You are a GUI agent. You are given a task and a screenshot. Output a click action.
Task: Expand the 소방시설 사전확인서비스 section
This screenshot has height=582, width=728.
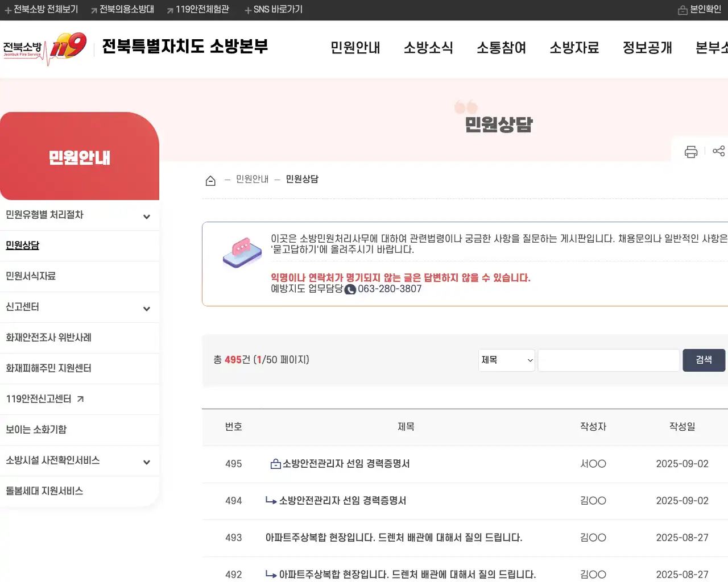pyautogui.click(x=147, y=461)
